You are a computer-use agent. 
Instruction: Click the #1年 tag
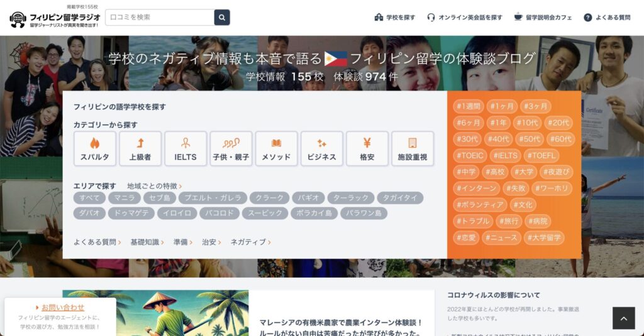point(498,122)
